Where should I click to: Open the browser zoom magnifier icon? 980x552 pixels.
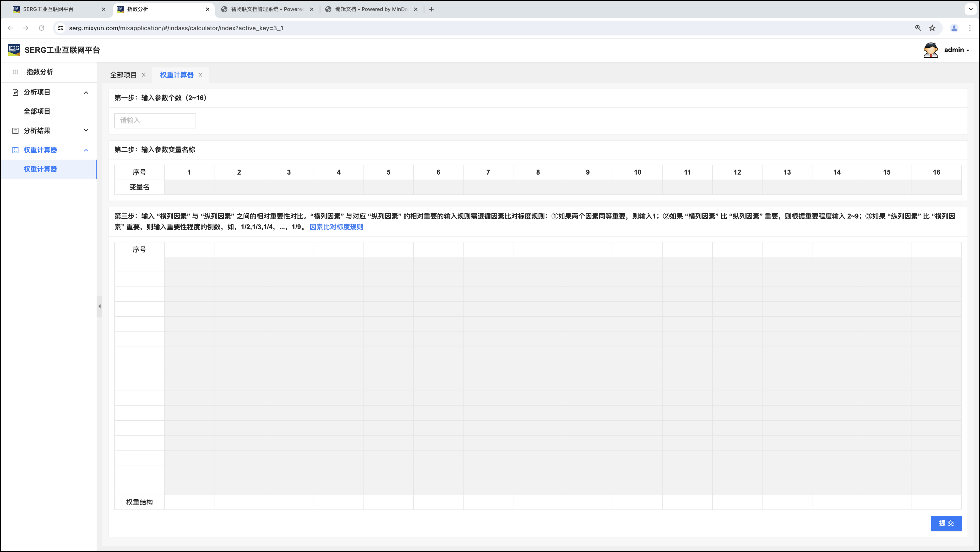point(918,28)
